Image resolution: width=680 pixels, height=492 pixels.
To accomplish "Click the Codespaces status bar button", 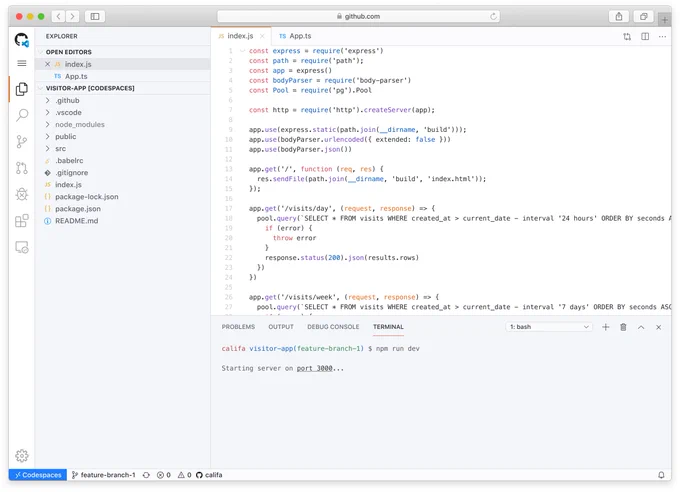I will [38, 475].
